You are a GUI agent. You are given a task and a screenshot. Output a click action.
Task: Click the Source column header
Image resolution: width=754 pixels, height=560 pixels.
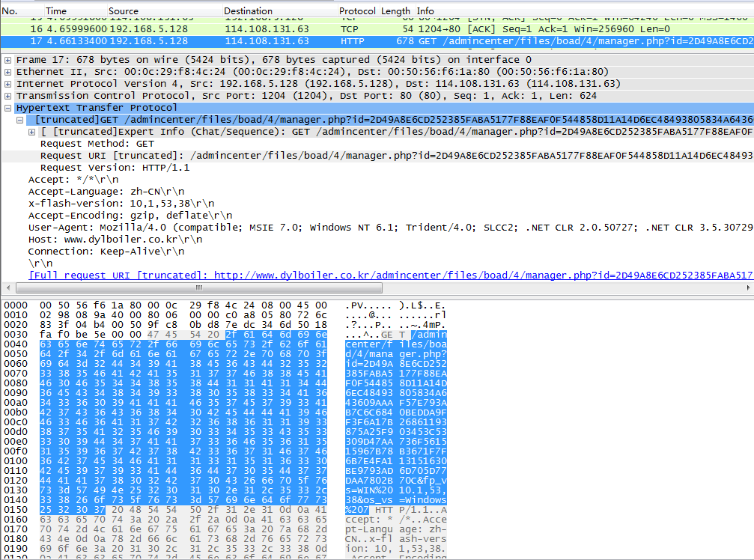[124, 11]
